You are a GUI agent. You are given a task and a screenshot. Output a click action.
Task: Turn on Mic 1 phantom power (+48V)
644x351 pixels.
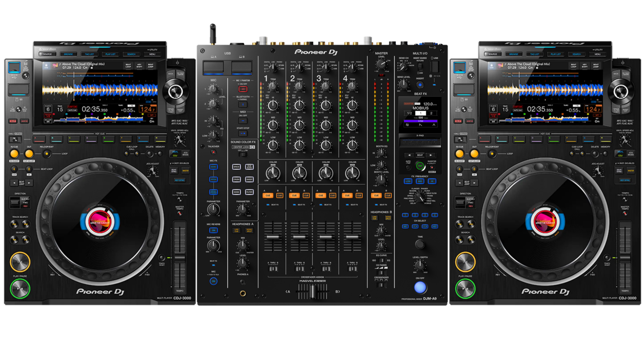click(243, 89)
